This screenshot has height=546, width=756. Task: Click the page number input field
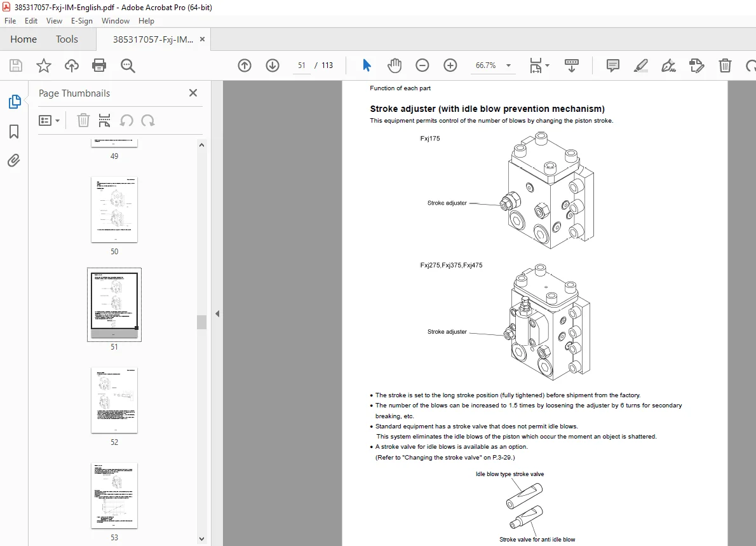tap(301, 65)
